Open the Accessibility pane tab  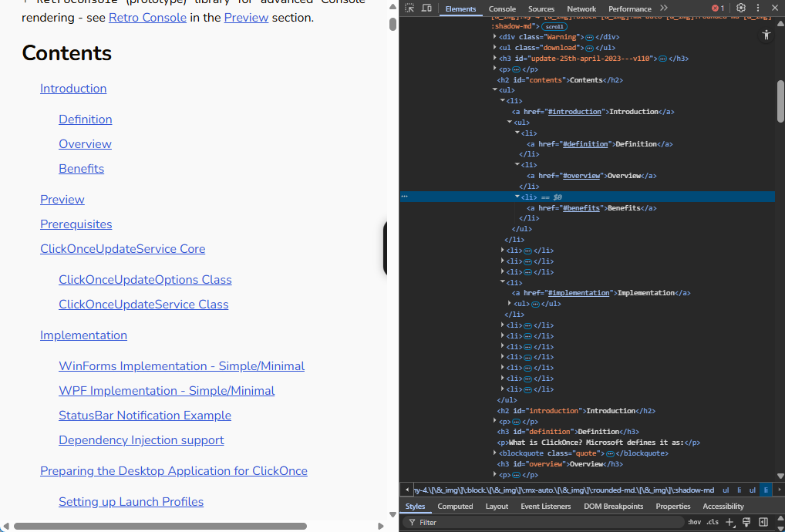(723, 507)
